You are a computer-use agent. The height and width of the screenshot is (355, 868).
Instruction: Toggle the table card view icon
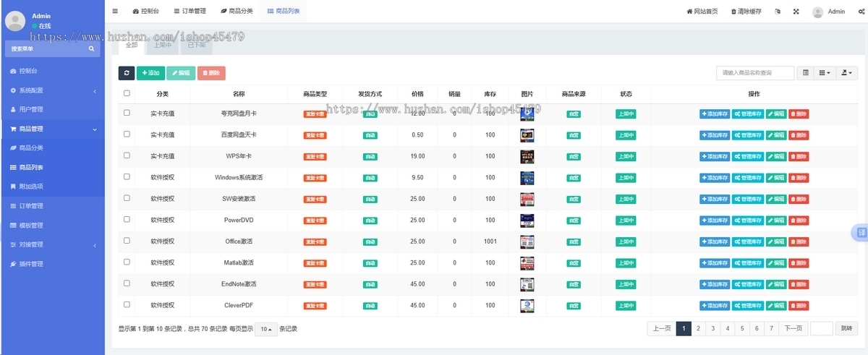806,73
